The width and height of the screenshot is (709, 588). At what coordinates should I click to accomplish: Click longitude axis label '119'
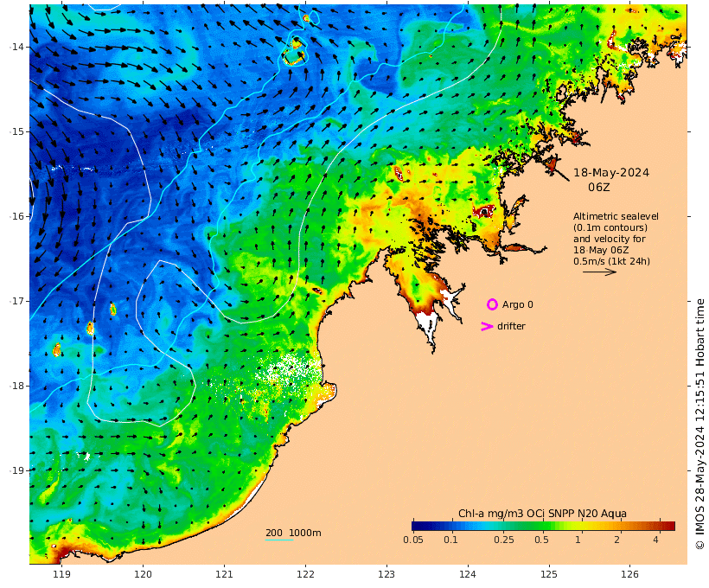[61, 574]
